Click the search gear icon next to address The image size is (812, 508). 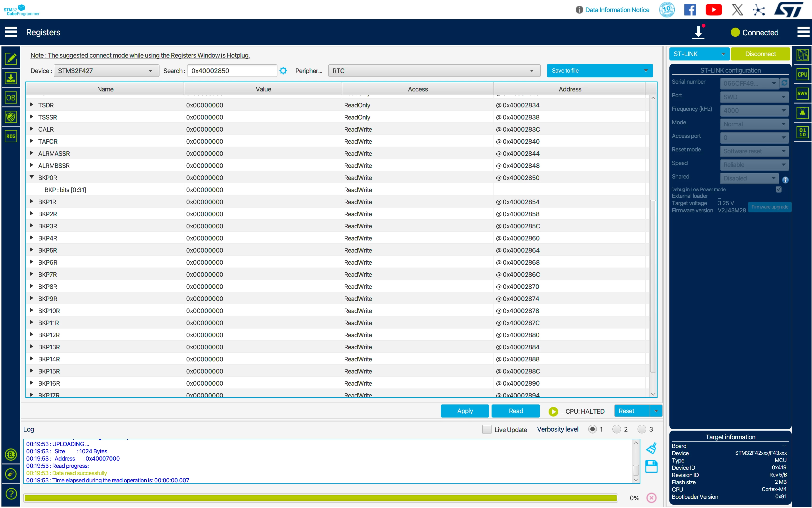pos(283,71)
